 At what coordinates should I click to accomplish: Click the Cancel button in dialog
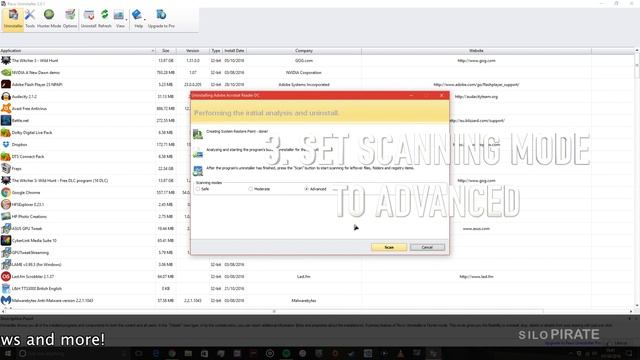(x=427, y=247)
